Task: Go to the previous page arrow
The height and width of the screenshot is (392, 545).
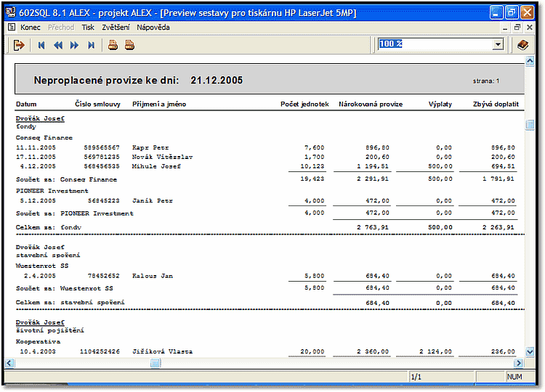Action: point(58,45)
